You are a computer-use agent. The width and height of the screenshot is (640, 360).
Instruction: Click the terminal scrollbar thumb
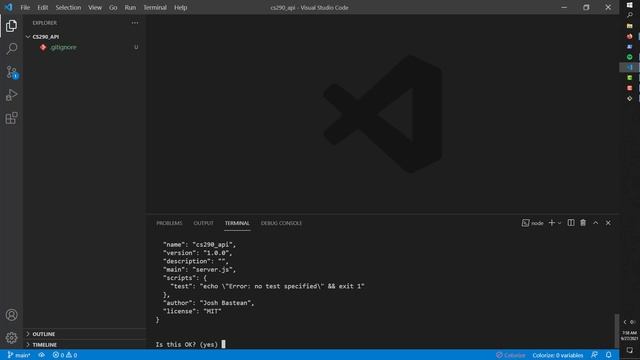tap(617, 331)
